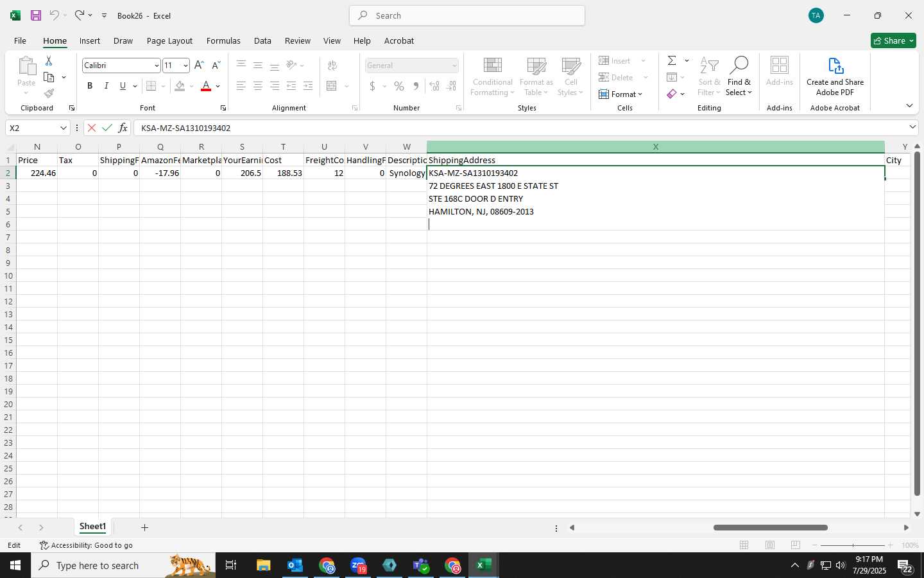Click the Paste button
The width and height of the screenshot is (924, 578).
(x=26, y=75)
